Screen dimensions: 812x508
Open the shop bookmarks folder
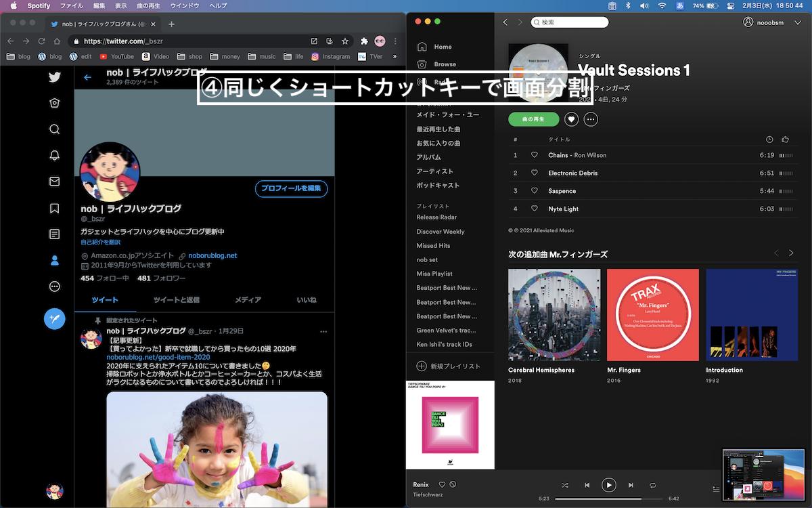click(190, 57)
